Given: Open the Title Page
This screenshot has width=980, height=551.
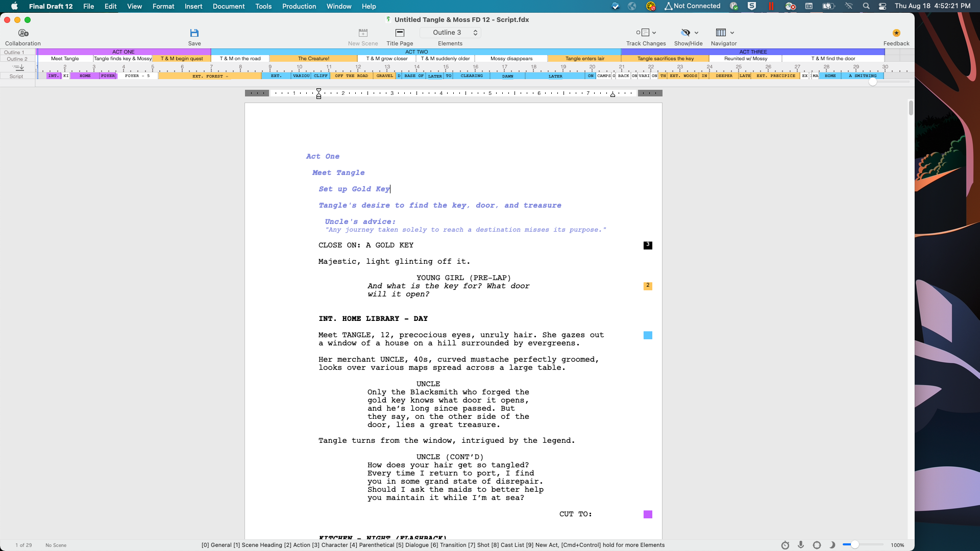Looking at the screenshot, I should pyautogui.click(x=400, y=33).
